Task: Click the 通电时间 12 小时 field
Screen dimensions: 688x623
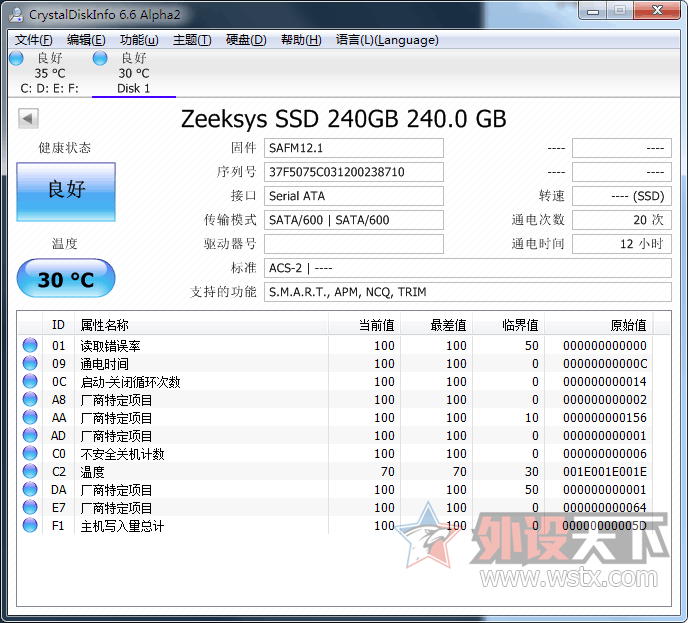Action: click(x=622, y=244)
